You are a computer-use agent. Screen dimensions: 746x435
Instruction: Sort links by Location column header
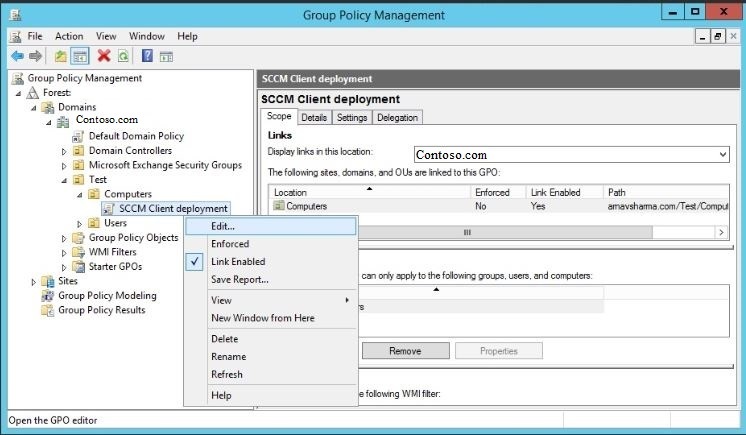(370, 192)
